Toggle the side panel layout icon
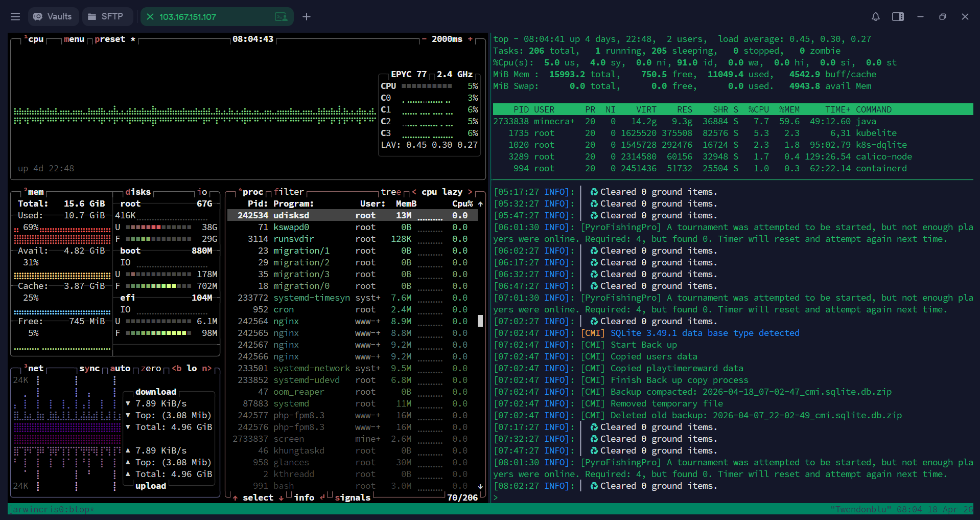 click(x=898, y=17)
